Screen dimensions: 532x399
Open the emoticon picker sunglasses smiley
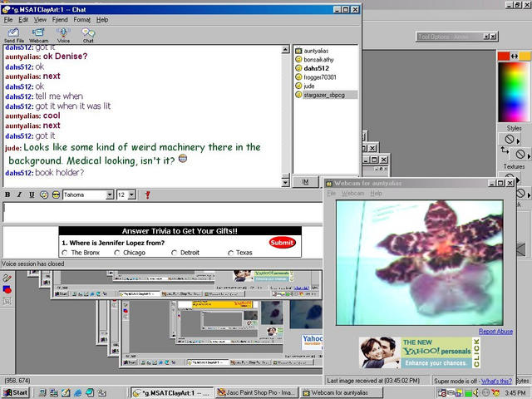coord(56,195)
